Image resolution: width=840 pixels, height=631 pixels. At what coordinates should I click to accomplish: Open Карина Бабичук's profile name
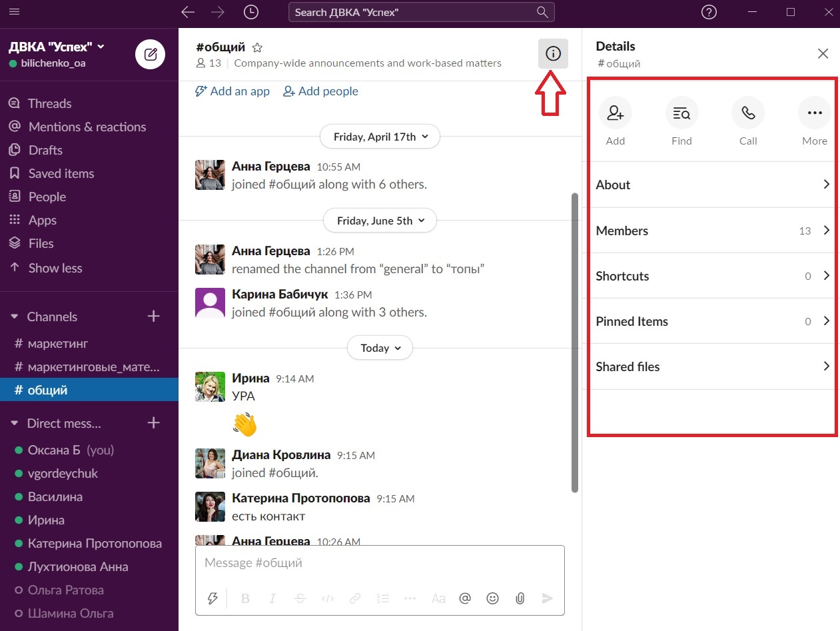[x=280, y=294]
